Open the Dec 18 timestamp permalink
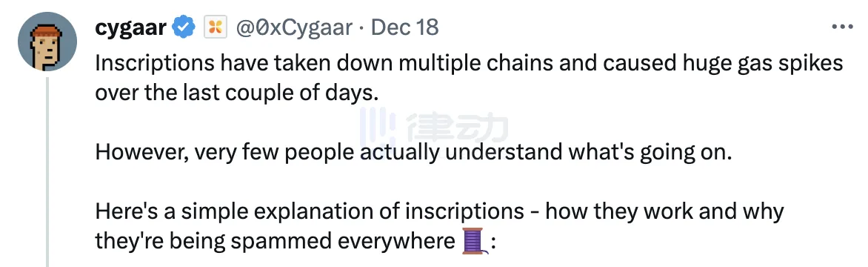The width and height of the screenshot is (868, 267). pos(404,27)
